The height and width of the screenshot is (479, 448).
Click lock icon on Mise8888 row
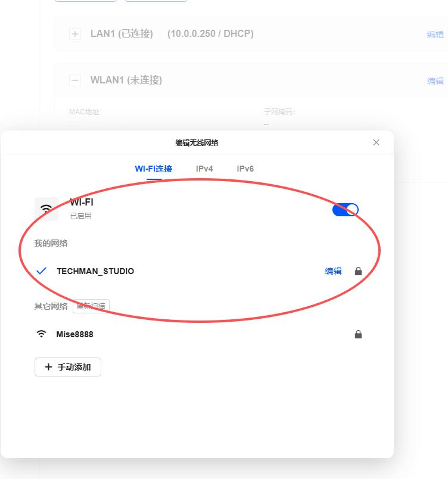click(x=358, y=334)
